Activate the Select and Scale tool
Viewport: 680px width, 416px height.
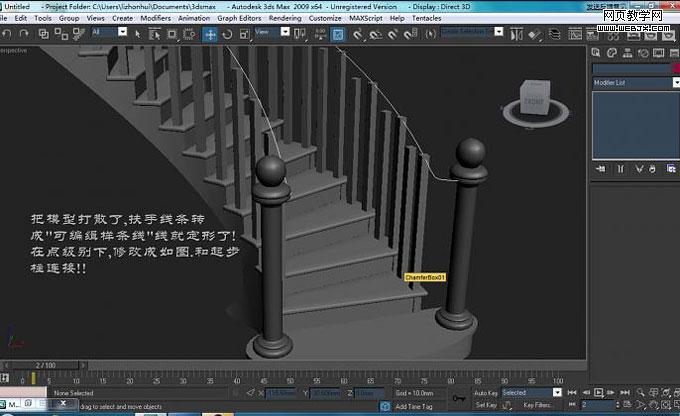245,34
